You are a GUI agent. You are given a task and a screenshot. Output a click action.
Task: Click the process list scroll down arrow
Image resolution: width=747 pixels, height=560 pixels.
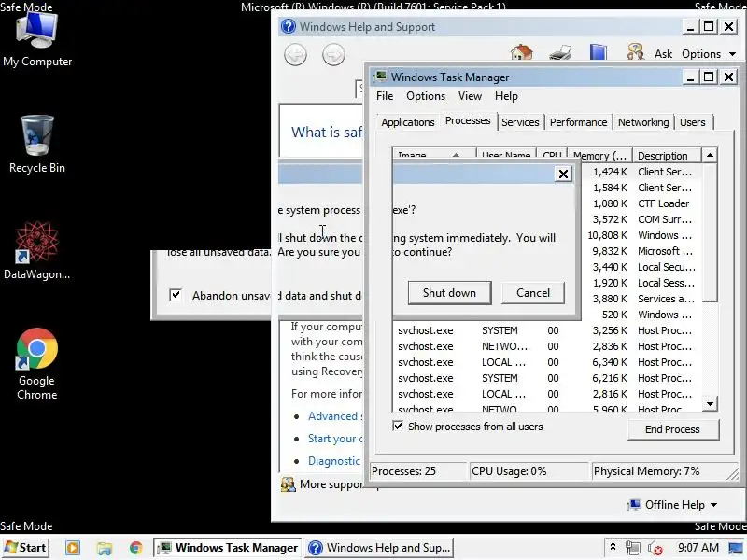coord(710,404)
